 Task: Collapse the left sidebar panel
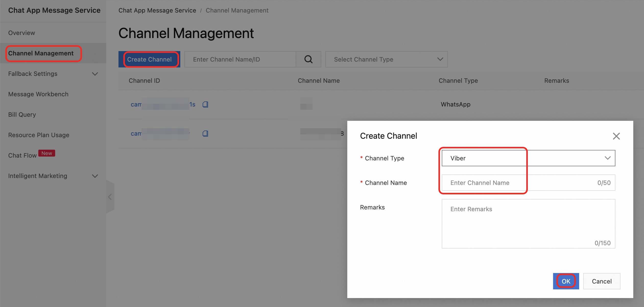click(x=110, y=197)
